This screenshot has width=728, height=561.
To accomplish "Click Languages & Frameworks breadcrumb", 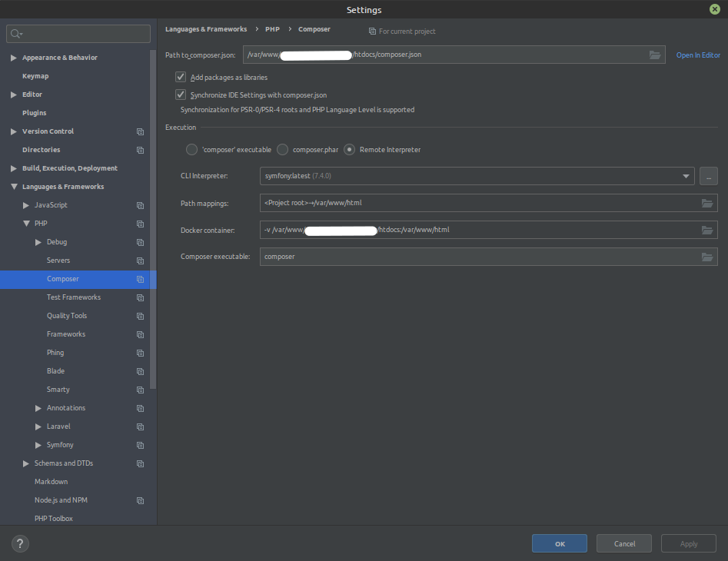I will [x=206, y=29].
